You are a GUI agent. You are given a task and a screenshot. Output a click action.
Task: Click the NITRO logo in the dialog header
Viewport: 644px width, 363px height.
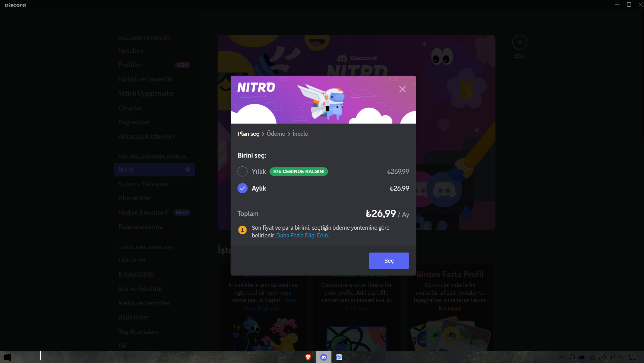coord(256,88)
